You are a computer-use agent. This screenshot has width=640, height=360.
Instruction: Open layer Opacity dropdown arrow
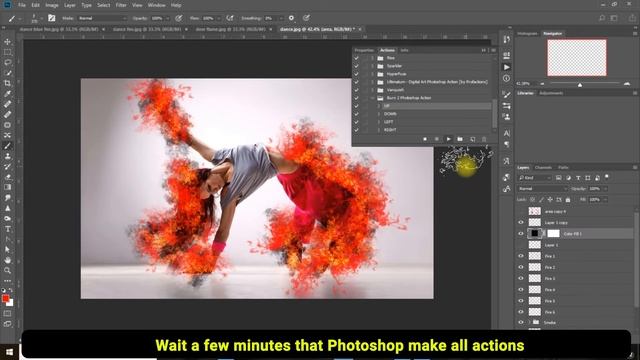[x=605, y=189]
